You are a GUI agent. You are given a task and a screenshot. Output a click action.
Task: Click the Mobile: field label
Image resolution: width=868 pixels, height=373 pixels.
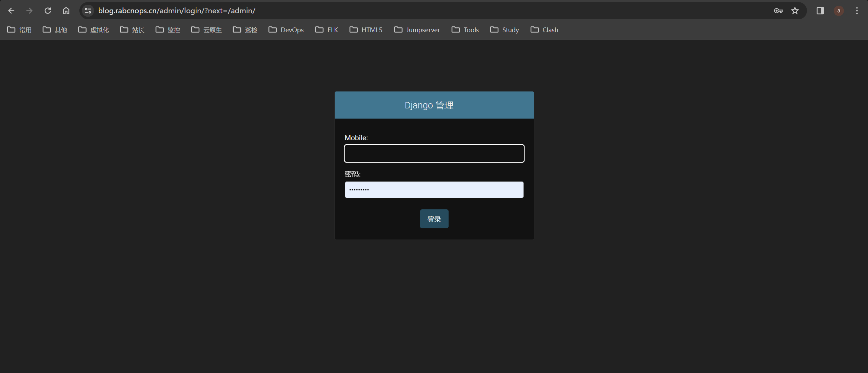pyautogui.click(x=356, y=138)
